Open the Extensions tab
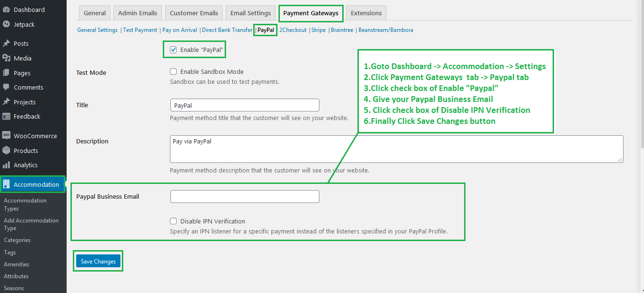Viewport: 644px width, 293px height. click(366, 13)
